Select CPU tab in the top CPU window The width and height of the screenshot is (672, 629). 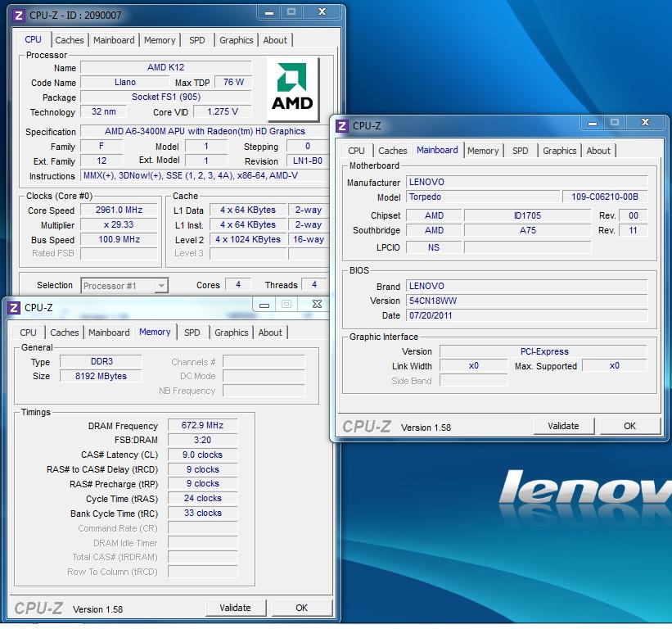(x=33, y=39)
